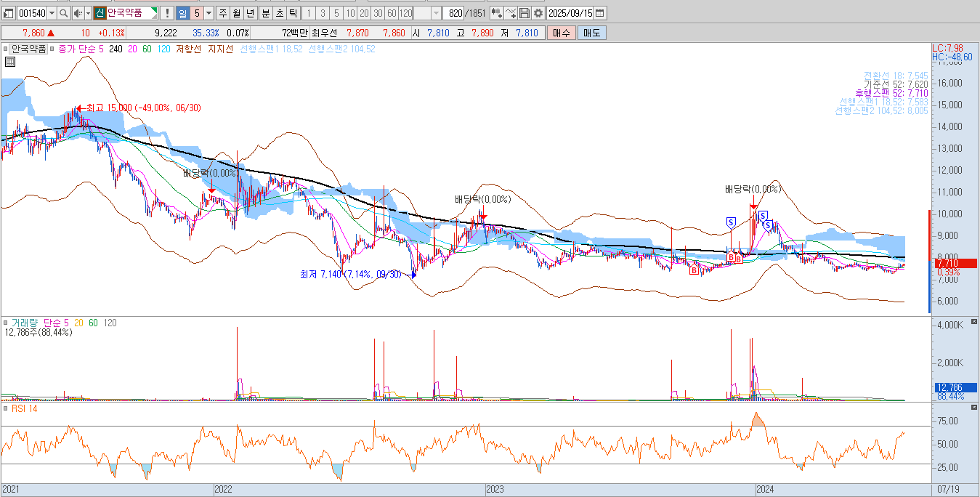Switch to minute (분) chart period
980x497 pixels.
(x=265, y=13)
